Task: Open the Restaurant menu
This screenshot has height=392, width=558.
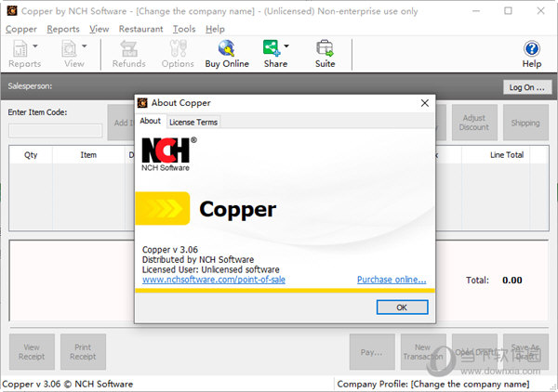Action: pos(141,29)
